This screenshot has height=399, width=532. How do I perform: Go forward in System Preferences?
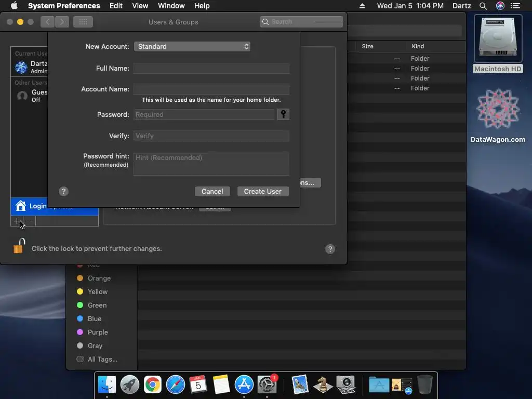(x=62, y=22)
